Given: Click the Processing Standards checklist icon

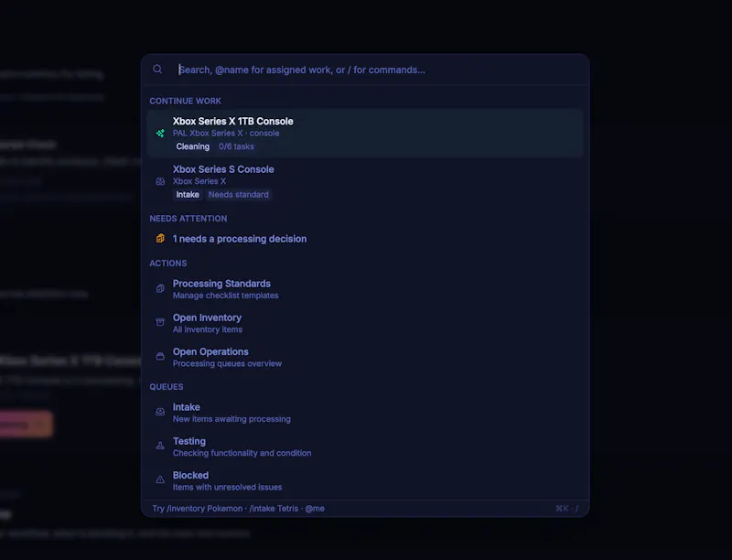Looking at the screenshot, I should click(x=160, y=288).
